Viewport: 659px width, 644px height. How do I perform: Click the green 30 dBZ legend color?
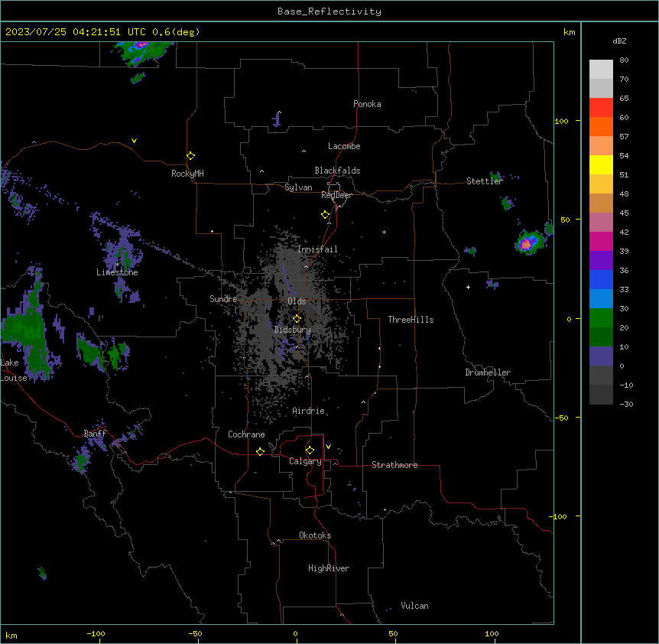(601, 318)
